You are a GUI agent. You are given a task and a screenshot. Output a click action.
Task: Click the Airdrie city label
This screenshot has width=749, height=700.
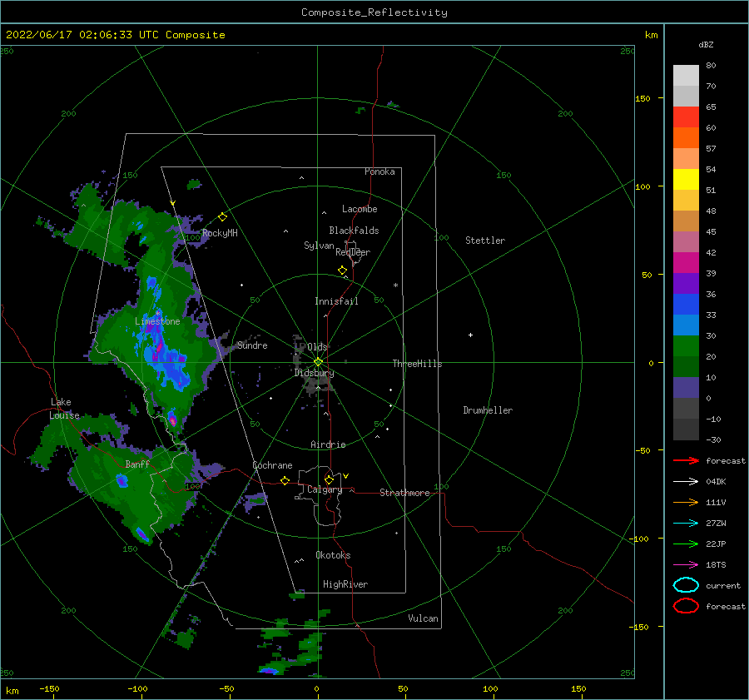coord(328,444)
